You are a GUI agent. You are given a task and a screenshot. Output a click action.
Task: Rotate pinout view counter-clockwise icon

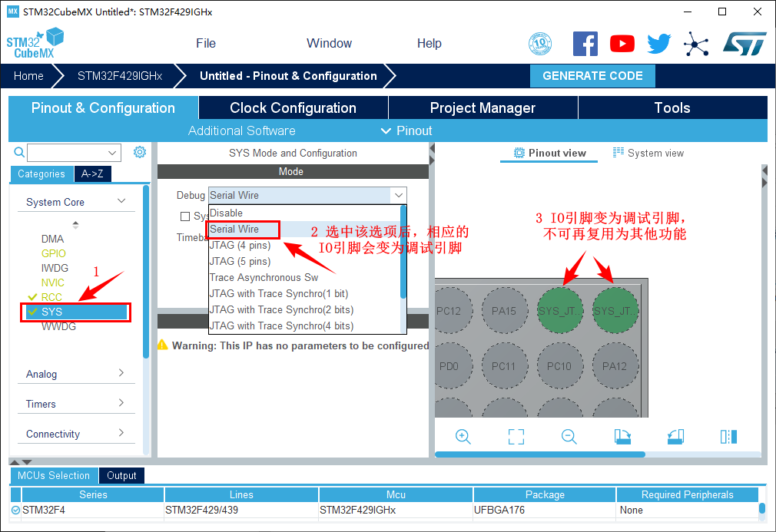(675, 437)
